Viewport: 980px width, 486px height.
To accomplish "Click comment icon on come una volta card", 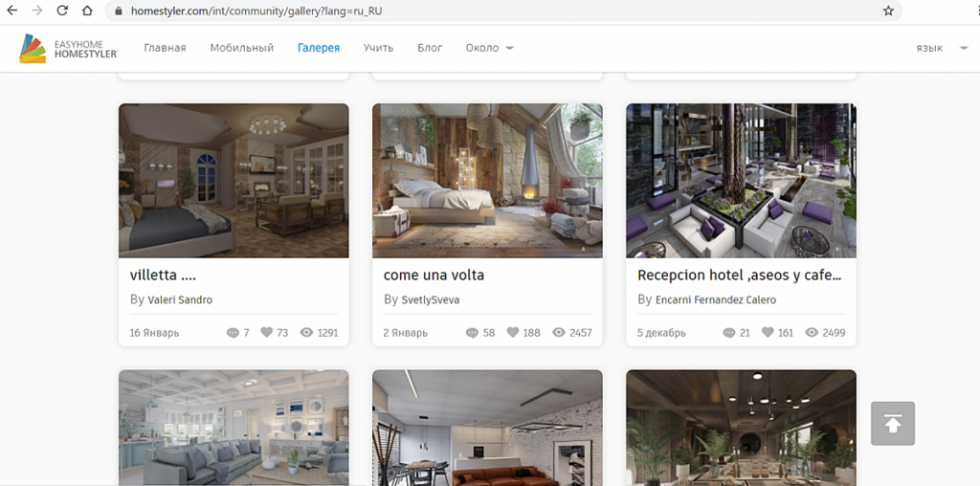I will [x=472, y=333].
